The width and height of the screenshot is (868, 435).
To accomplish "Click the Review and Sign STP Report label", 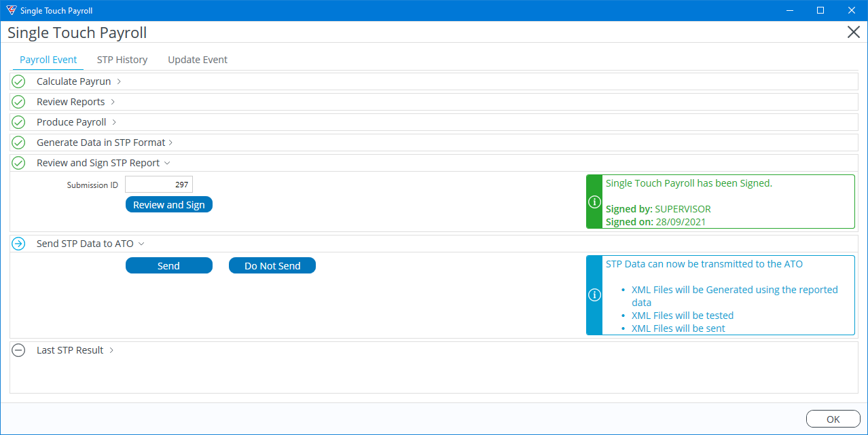I will click(98, 163).
